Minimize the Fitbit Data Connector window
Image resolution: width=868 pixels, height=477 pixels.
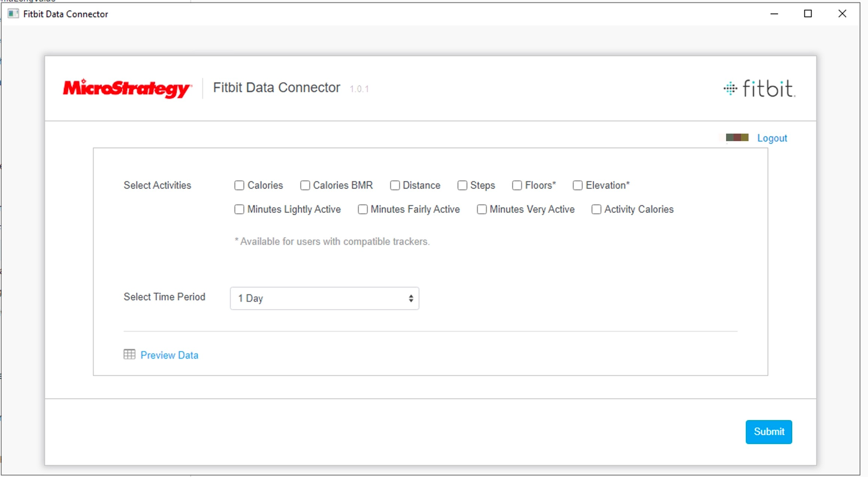774,14
